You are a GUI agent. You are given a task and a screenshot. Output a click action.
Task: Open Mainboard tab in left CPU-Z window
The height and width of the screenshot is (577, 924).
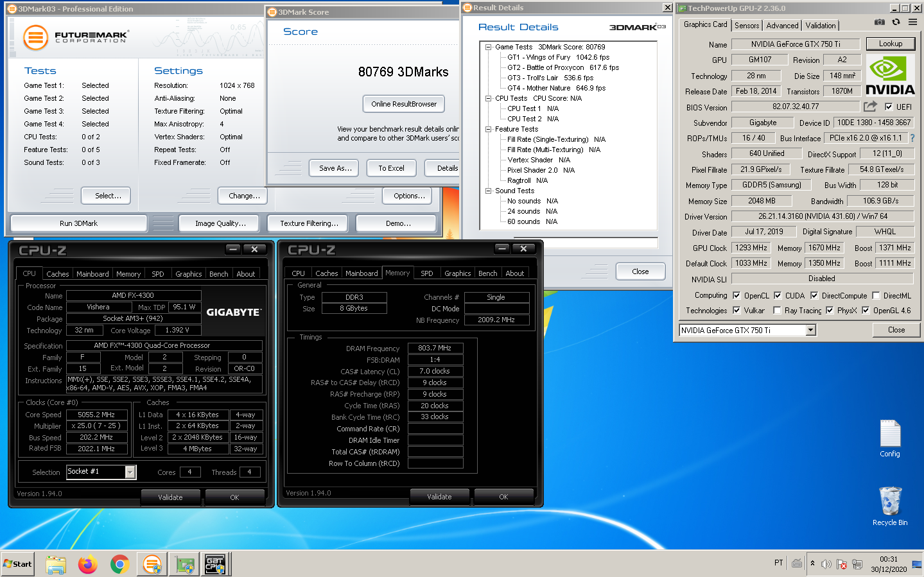pyautogui.click(x=92, y=273)
